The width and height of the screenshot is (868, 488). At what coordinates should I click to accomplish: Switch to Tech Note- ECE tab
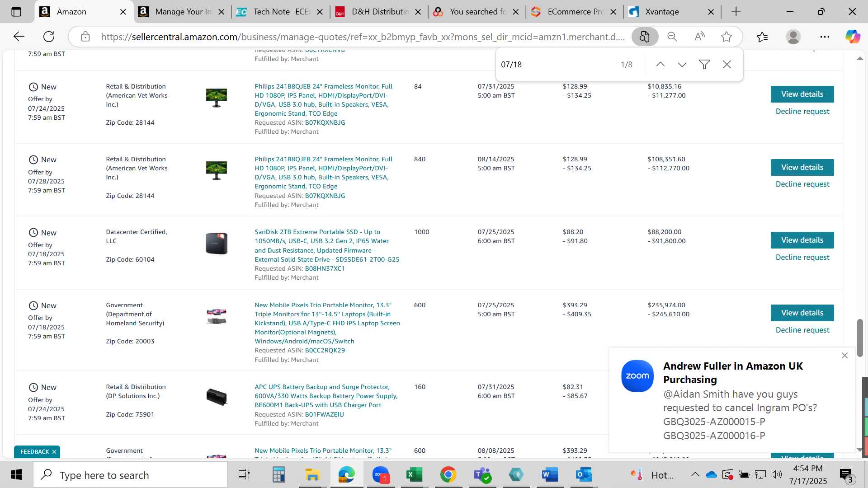click(281, 12)
